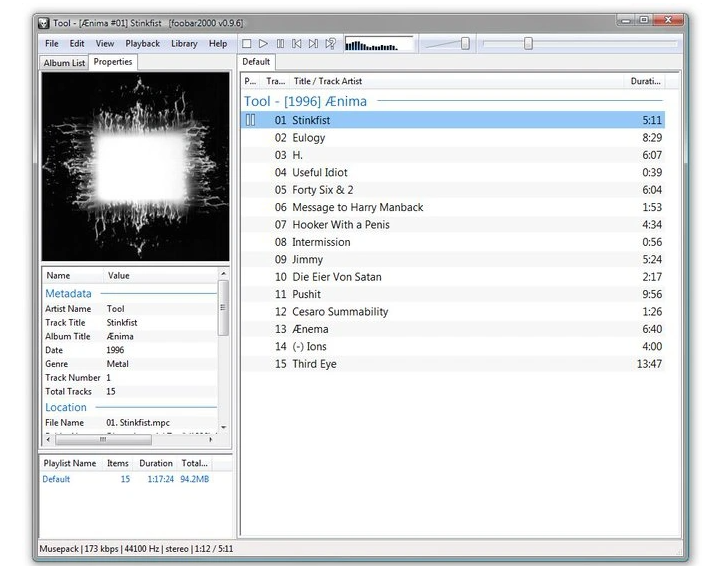The image size is (710, 566).
Task: Click the foobar2000 icon in title bar
Action: (x=43, y=23)
